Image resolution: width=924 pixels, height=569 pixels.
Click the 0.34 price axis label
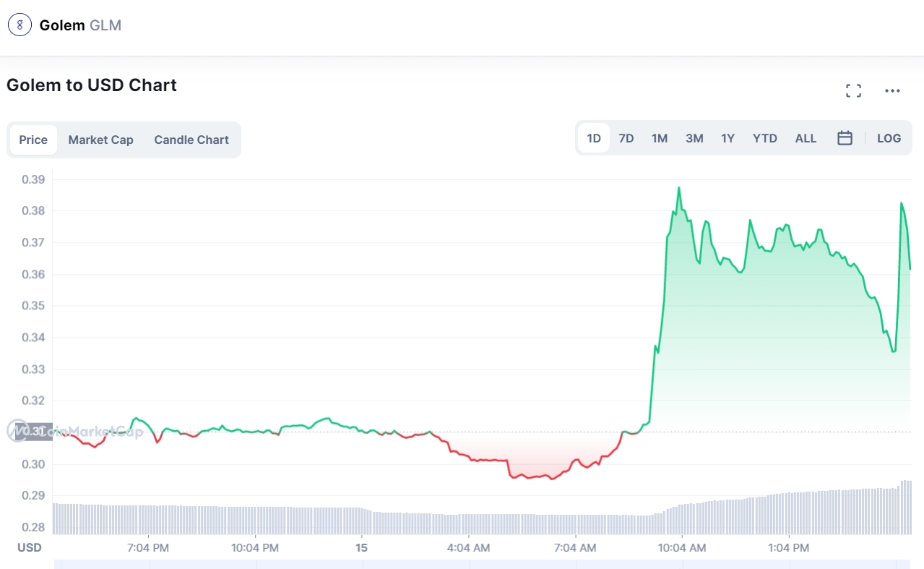click(33, 337)
